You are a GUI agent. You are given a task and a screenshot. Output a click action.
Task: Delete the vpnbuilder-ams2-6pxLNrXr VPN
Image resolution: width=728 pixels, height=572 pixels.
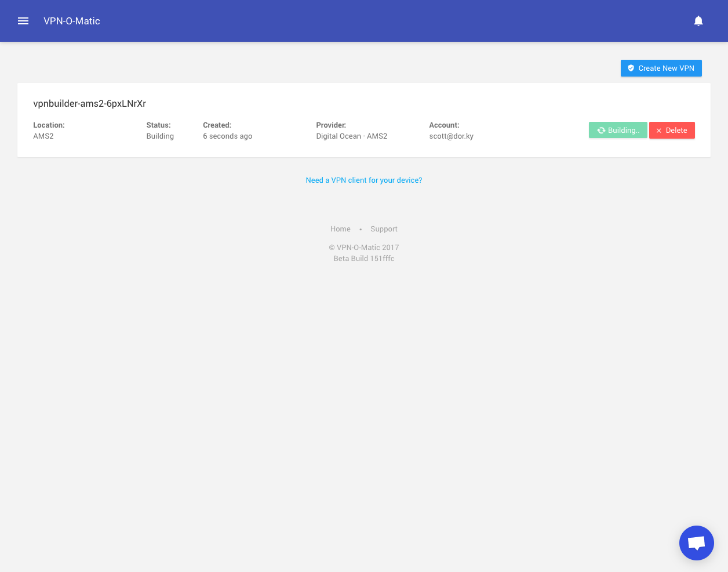[672, 130]
